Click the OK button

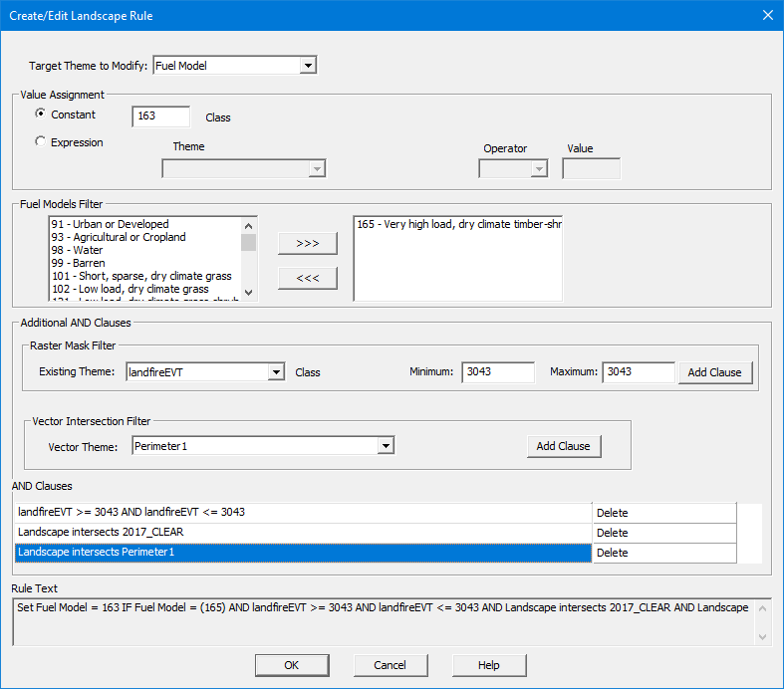292,665
